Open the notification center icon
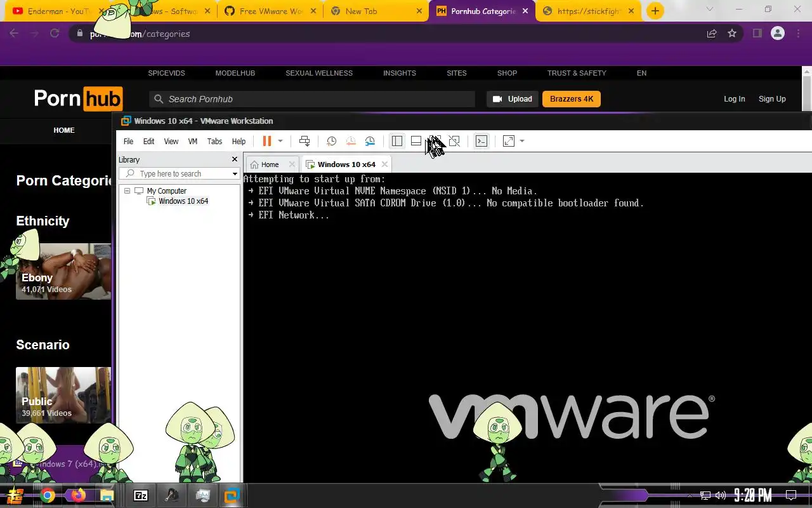Screen dimensions: 812x508 (791, 495)
